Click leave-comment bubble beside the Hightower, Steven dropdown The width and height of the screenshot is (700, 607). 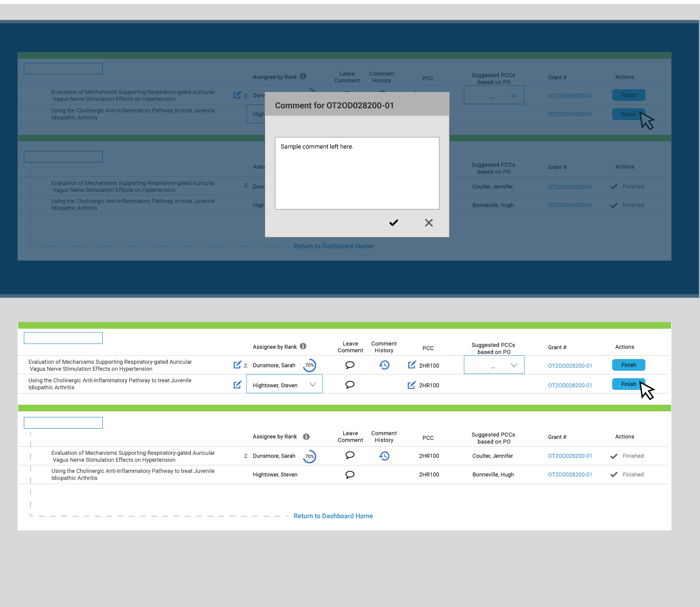coord(350,385)
